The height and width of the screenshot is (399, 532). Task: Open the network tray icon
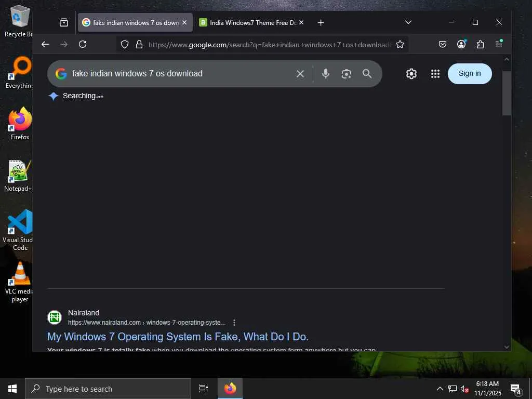453,389
